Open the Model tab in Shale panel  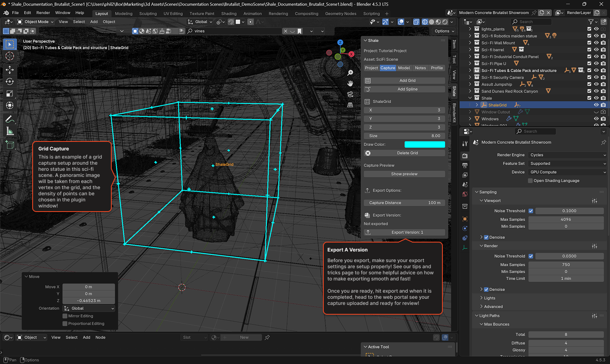404,68
